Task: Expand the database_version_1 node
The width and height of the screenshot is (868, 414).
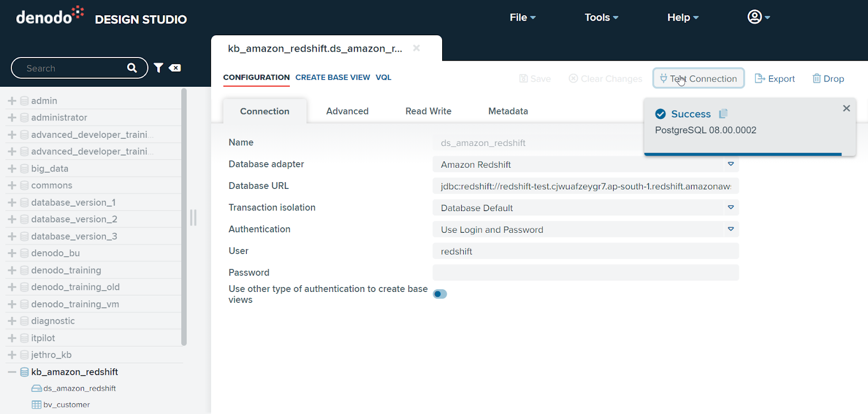Action: (x=12, y=202)
